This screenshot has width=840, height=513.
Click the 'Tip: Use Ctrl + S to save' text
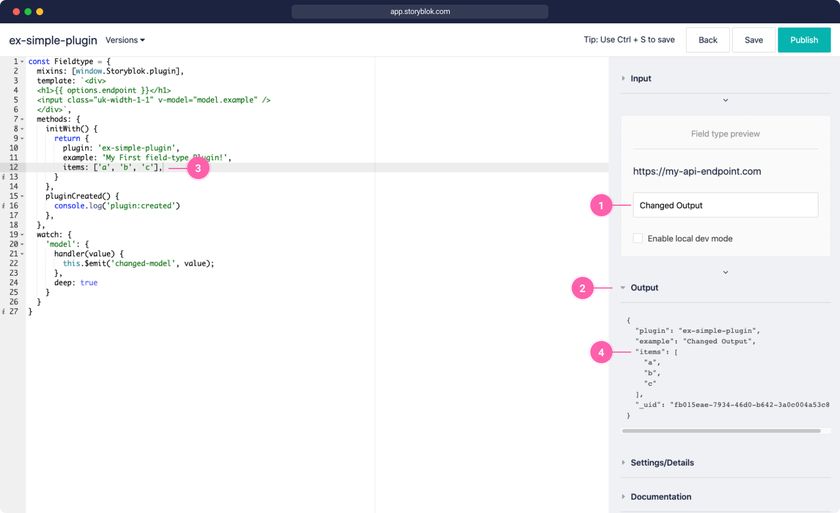(629, 40)
